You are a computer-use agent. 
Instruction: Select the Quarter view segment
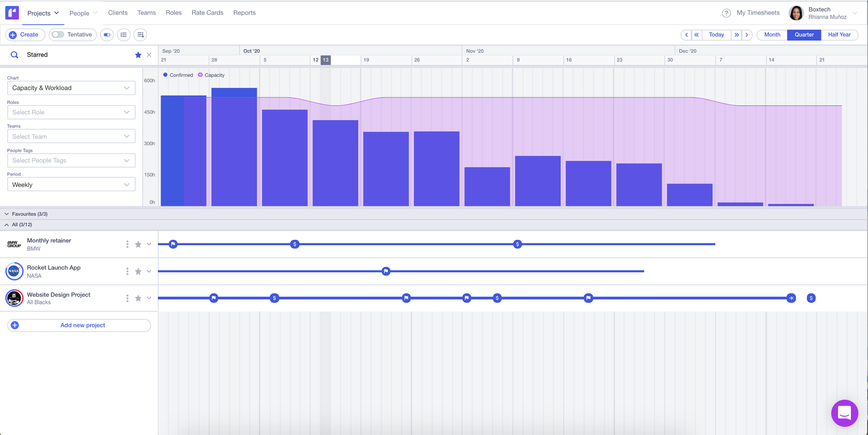(804, 35)
